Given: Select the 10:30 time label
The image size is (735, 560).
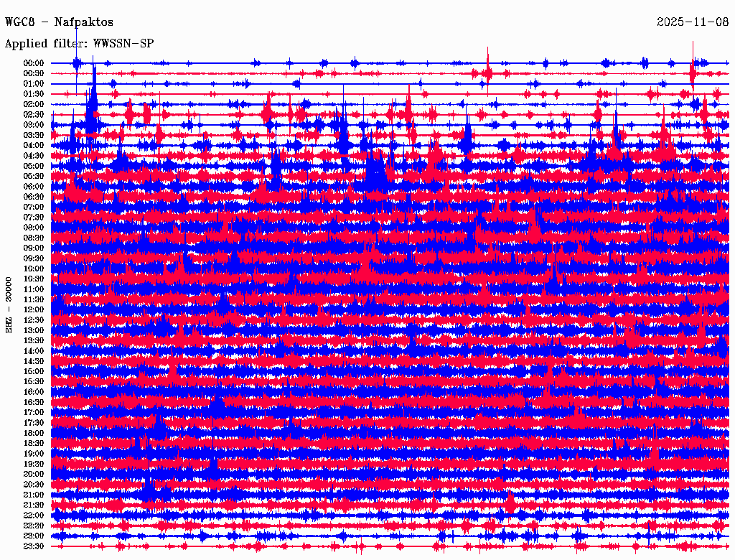Looking at the screenshot, I should coord(34,279).
